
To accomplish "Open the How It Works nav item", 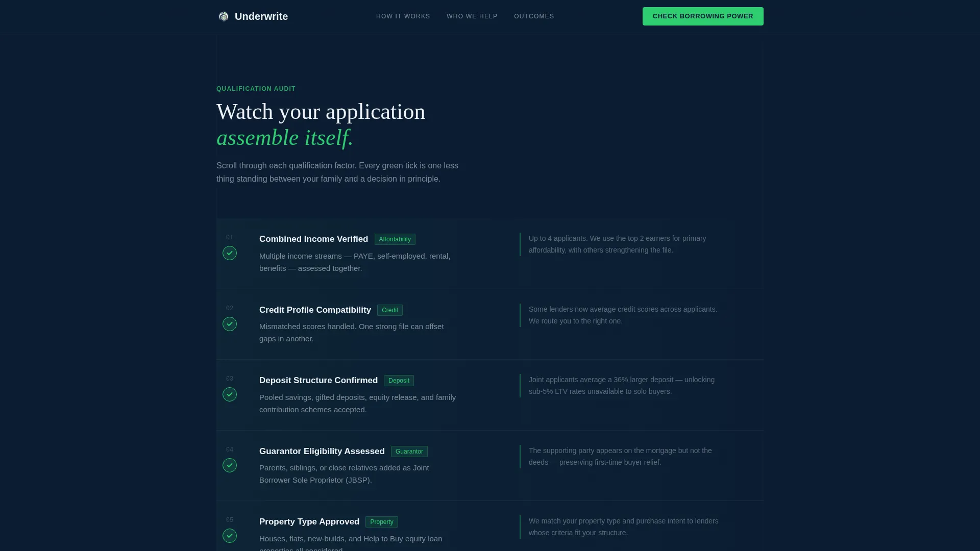I will (x=403, y=16).
